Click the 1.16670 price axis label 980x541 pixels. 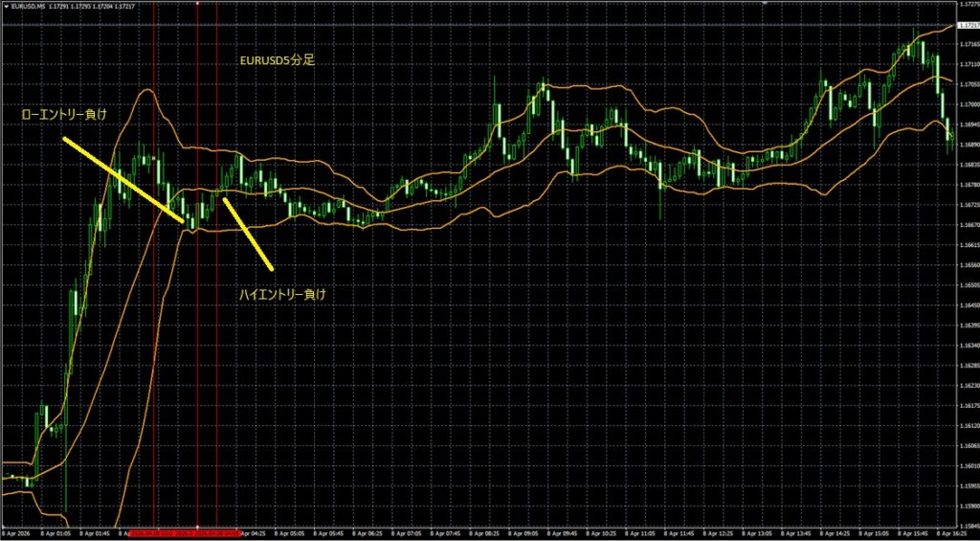969,224
